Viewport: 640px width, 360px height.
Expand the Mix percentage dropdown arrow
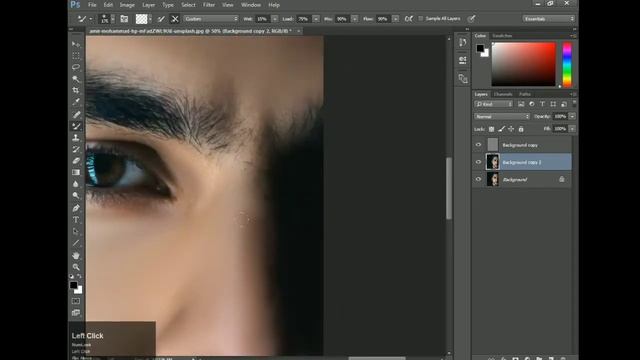click(355, 19)
